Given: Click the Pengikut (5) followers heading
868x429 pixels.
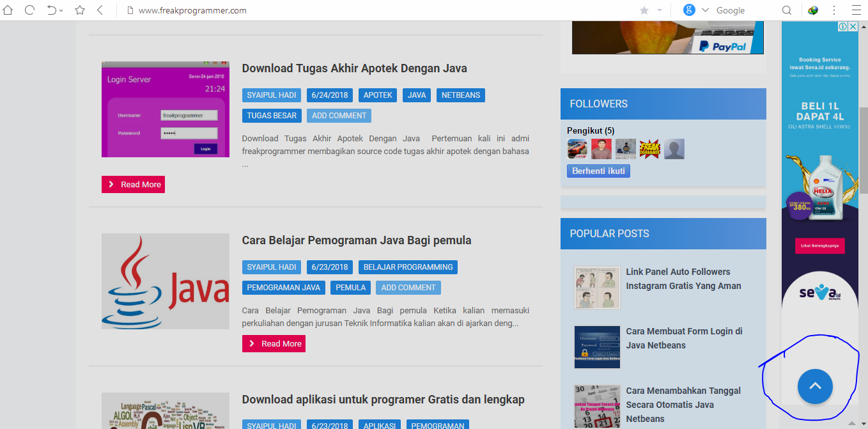Looking at the screenshot, I should (x=591, y=130).
